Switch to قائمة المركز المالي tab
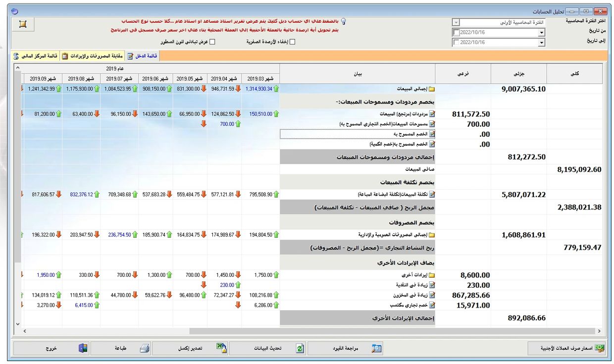Image resolution: width=614 pixels, height=364 pixels. (x=36, y=56)
